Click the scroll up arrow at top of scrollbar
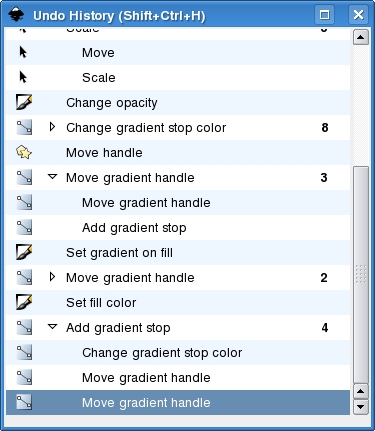Image resolution: width=375 pixels, height=431 pixels. click(360, 37)
